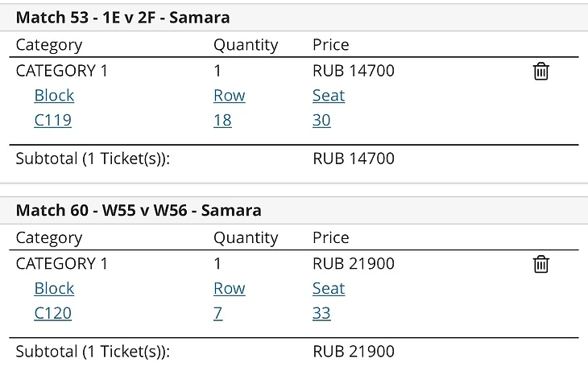Click the Row link in Match 53

(230, 96)
